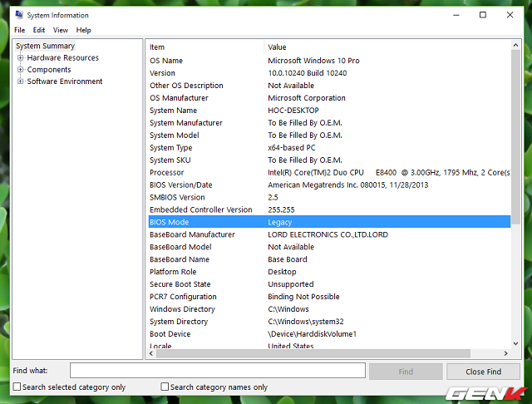Click the horizontal scrollbar thumb
Image resolution: width=532 pixels, height=404 pixels.
313,353
